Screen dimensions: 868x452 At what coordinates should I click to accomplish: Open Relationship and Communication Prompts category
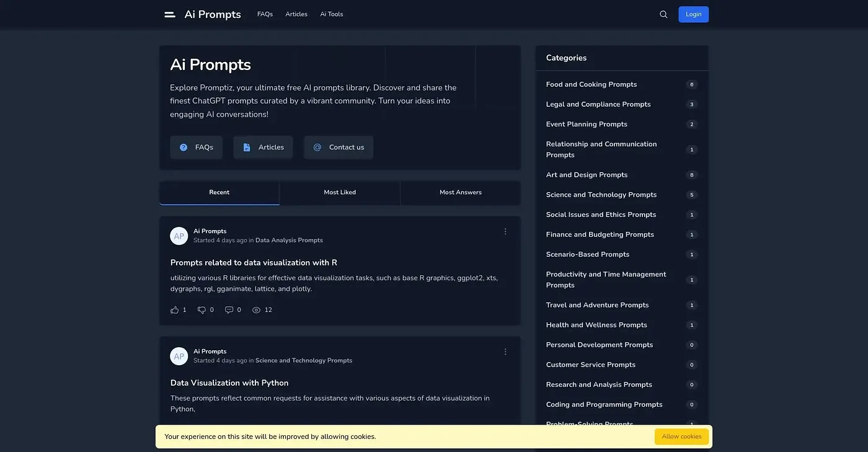[x=601, y=149]
